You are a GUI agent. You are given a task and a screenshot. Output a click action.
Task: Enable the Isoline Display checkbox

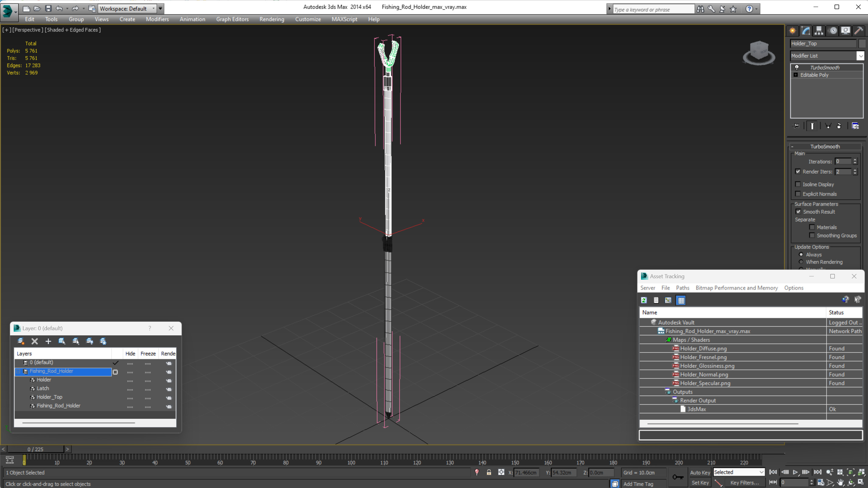798,184
